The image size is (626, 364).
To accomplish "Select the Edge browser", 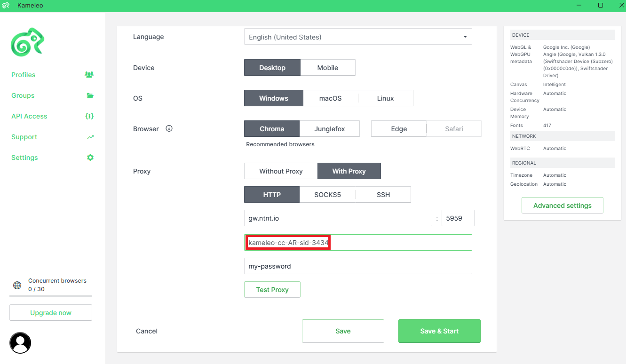I will 399,129.
